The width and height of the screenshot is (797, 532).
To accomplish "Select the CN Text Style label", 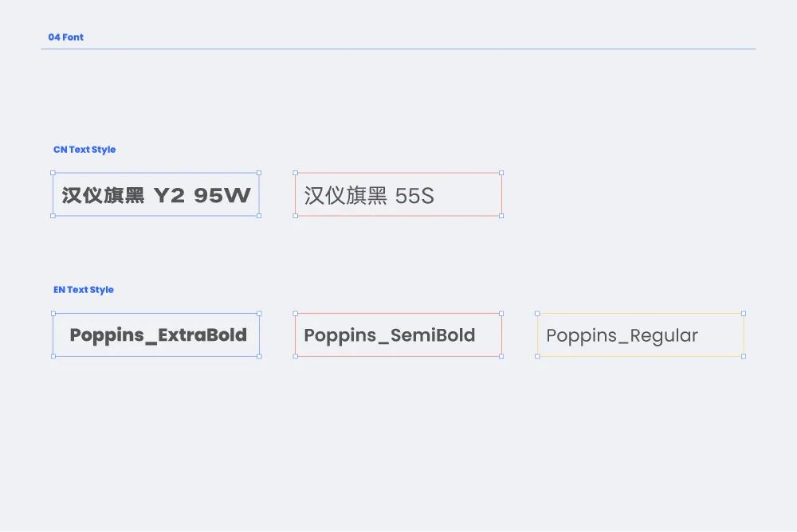I will pyautogui.click(x=84, y=150).
